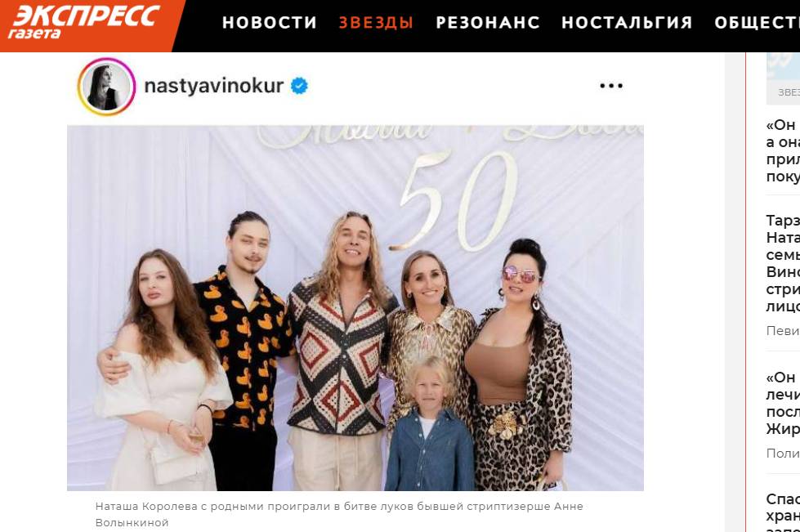This screenshot has width=800, height=532.
Task: Click the nastyavinokur profile avatar
Action: pos(106,86)
